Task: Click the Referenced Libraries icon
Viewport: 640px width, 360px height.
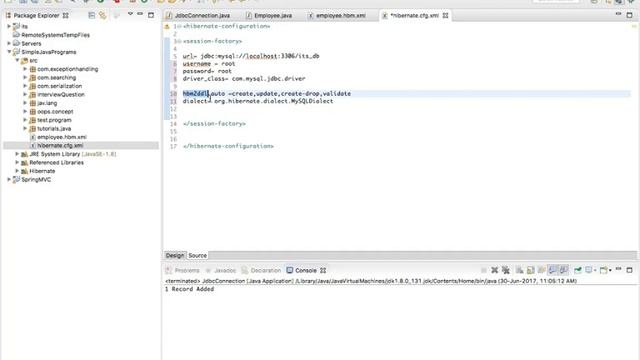Action: (x=24, y=163)
